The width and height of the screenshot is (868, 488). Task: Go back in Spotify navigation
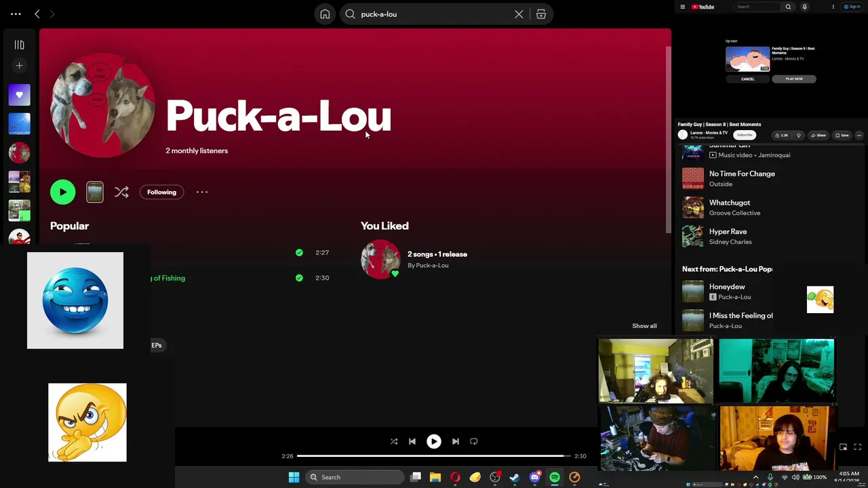[37, 14]
